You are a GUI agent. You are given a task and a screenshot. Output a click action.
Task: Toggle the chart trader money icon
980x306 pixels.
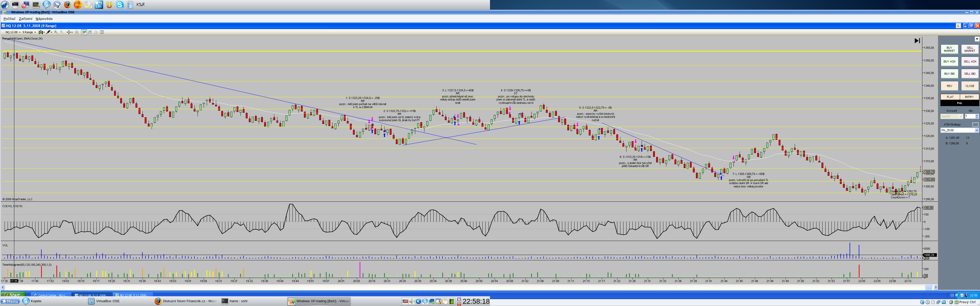click(84, 32)
